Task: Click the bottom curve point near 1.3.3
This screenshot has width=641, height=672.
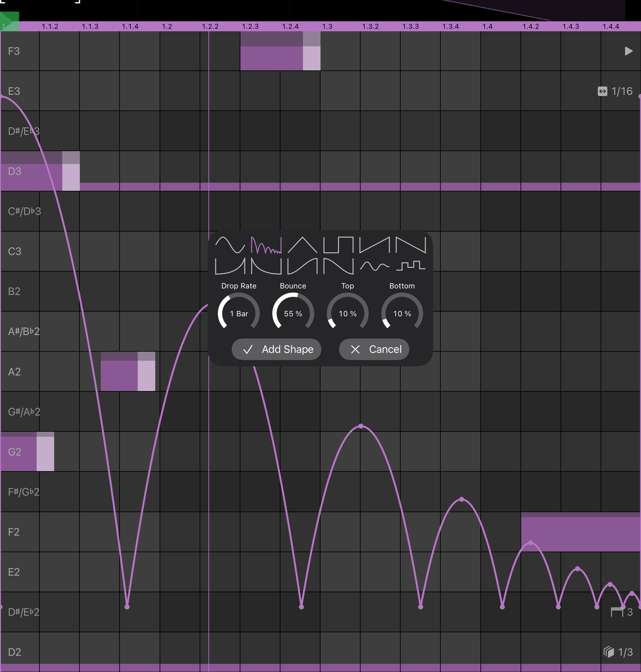Action: [x=420, y=607]
